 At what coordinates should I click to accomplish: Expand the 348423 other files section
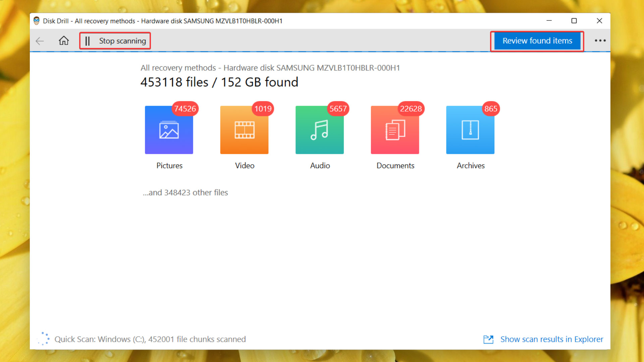tap(185, 192)
